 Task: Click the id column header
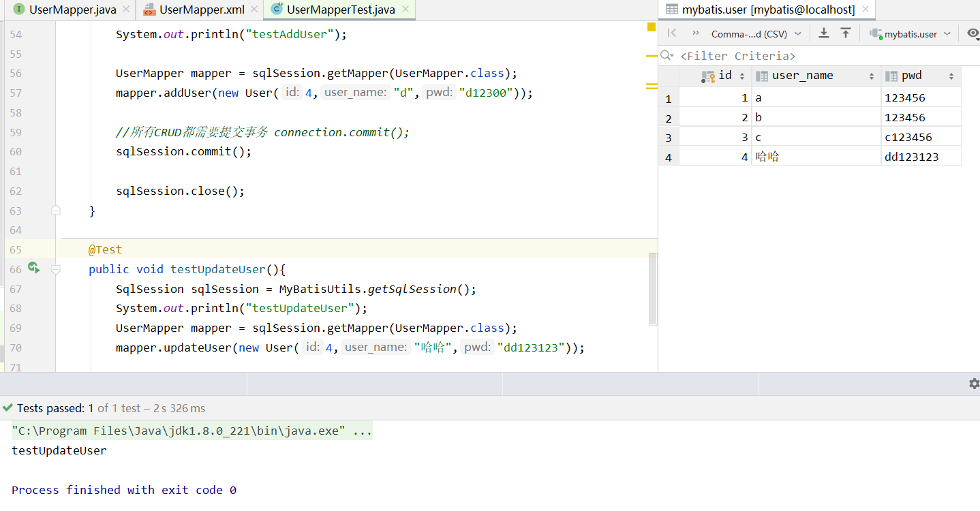click(715, 76)
